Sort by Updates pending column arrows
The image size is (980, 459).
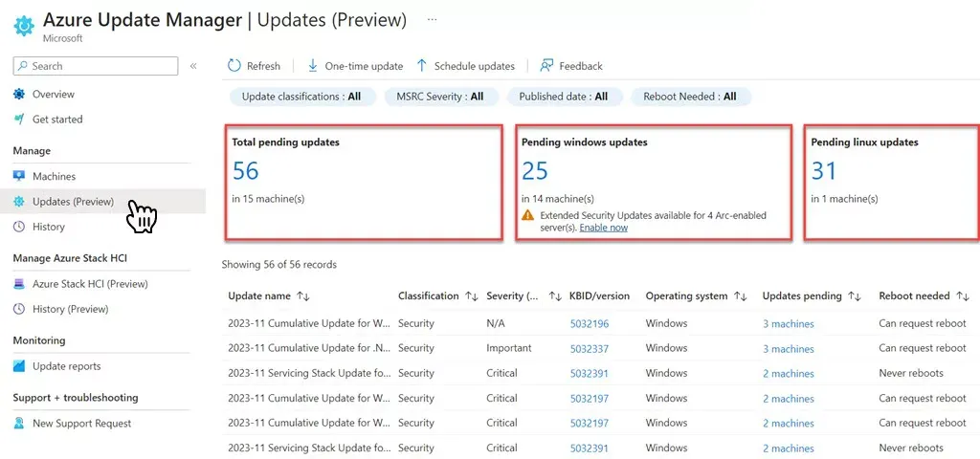[855, 296]
